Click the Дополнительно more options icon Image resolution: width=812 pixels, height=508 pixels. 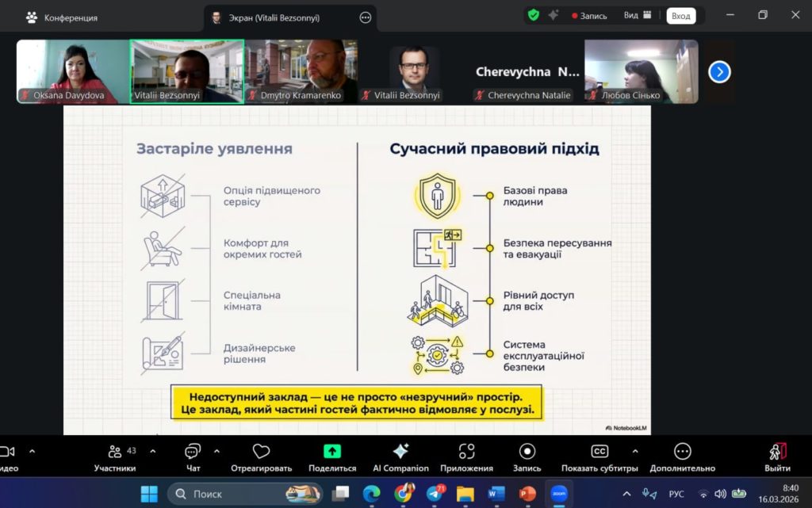point(682,452)
